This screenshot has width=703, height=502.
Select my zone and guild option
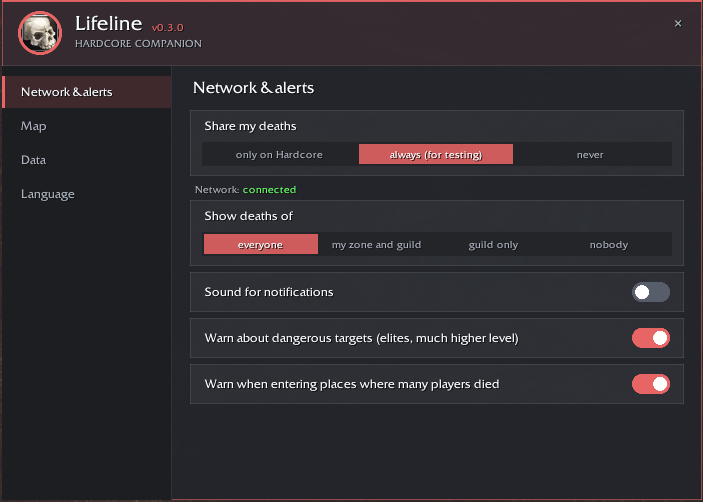pos(377,244)
